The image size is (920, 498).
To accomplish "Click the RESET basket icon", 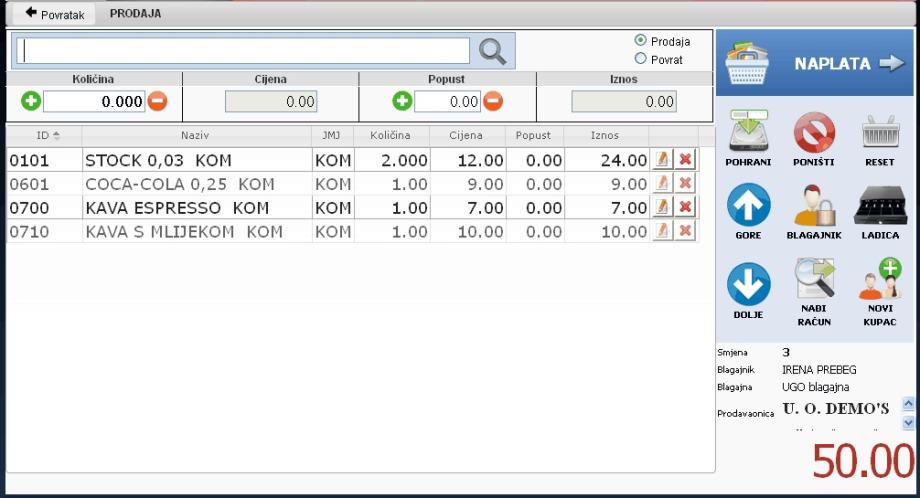I will (x=880, y=131).
